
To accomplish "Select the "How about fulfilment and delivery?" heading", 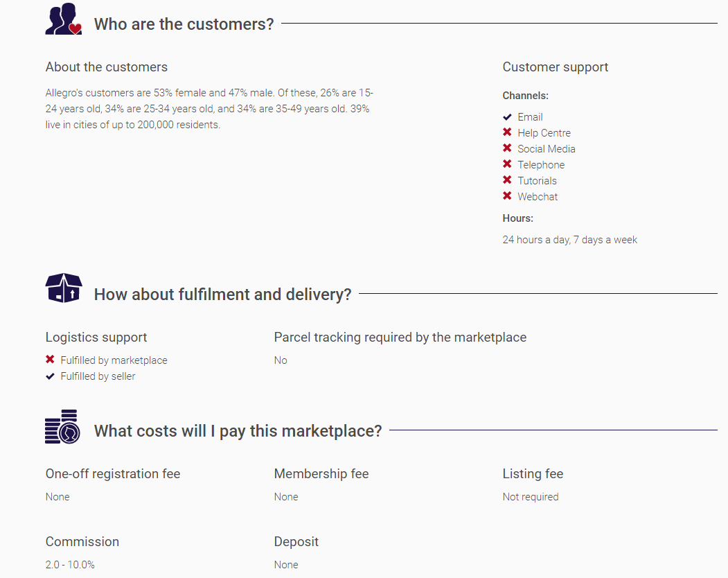I will click(222, 295).
